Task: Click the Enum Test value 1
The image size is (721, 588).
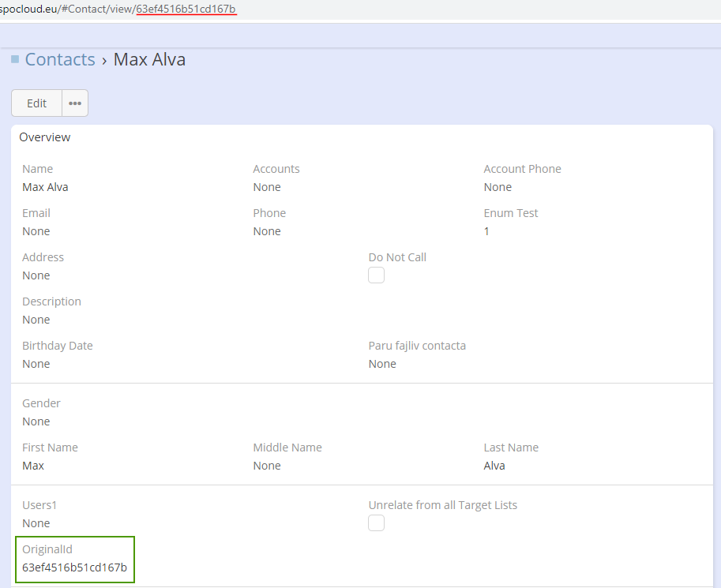Action: click(486, 231)
